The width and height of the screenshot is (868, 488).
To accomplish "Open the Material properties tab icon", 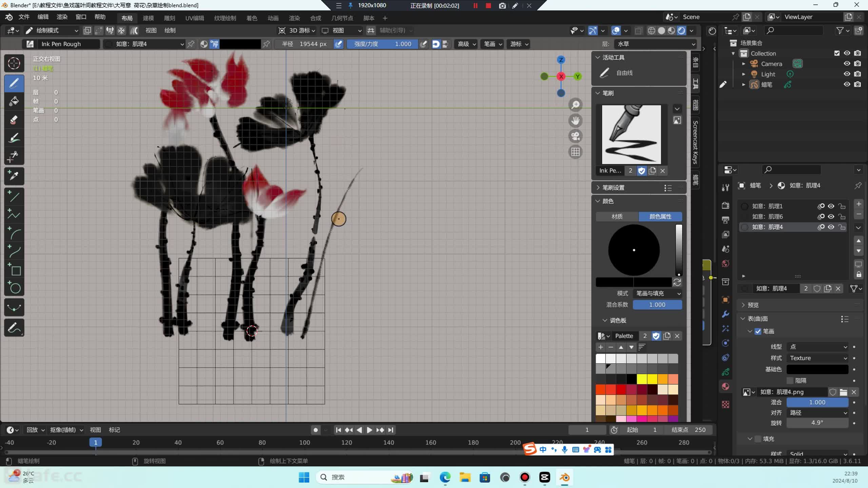I will pos(725,387).
